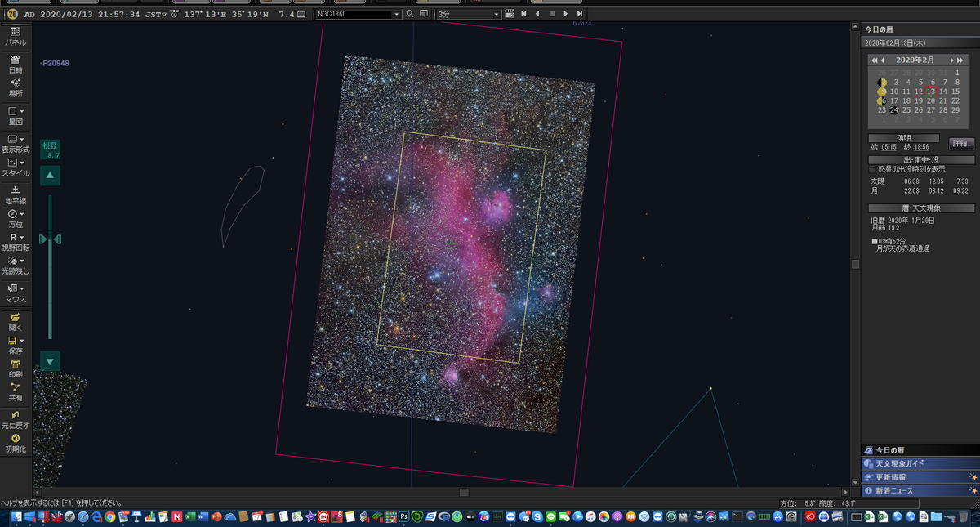Expand the スタイル dropdown arrow
The image size is (980, 527).
click(22, 163)
